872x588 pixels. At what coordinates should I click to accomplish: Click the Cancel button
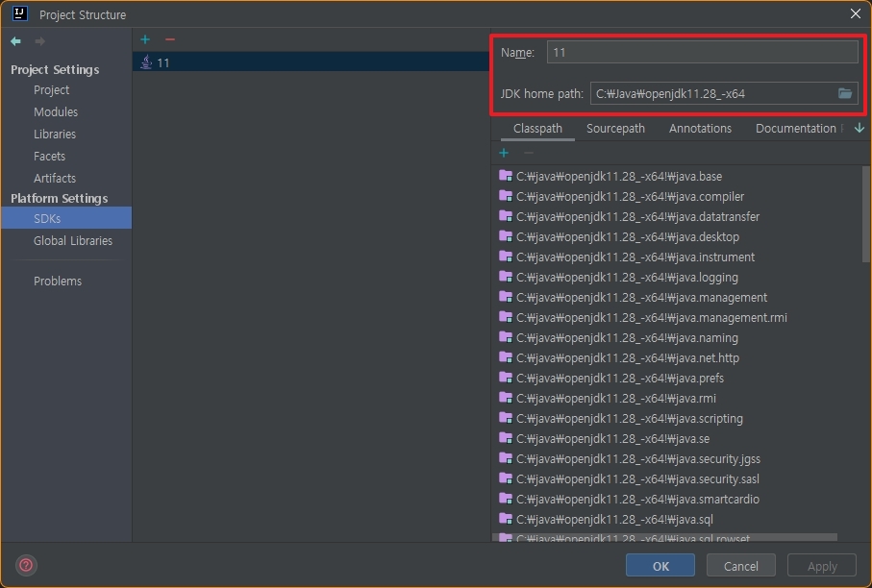pyautogui.click(x=740, y=566)
